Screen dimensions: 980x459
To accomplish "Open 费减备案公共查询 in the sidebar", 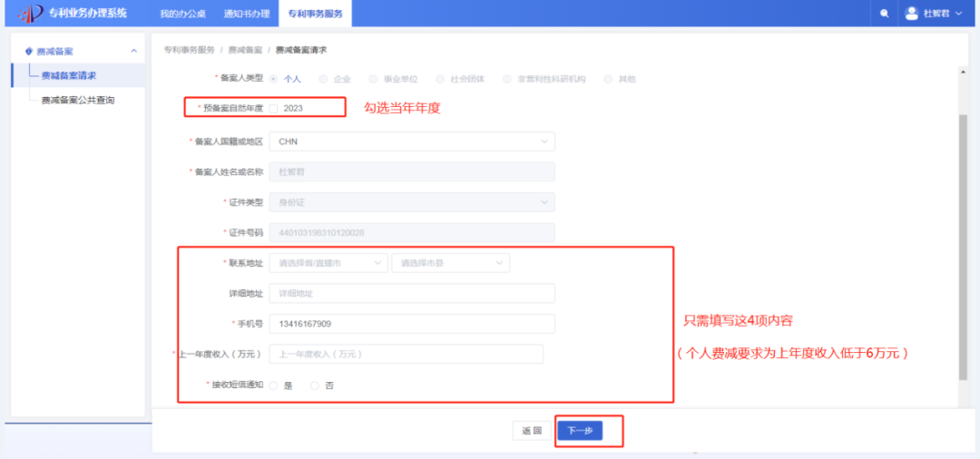I will 78,100.
